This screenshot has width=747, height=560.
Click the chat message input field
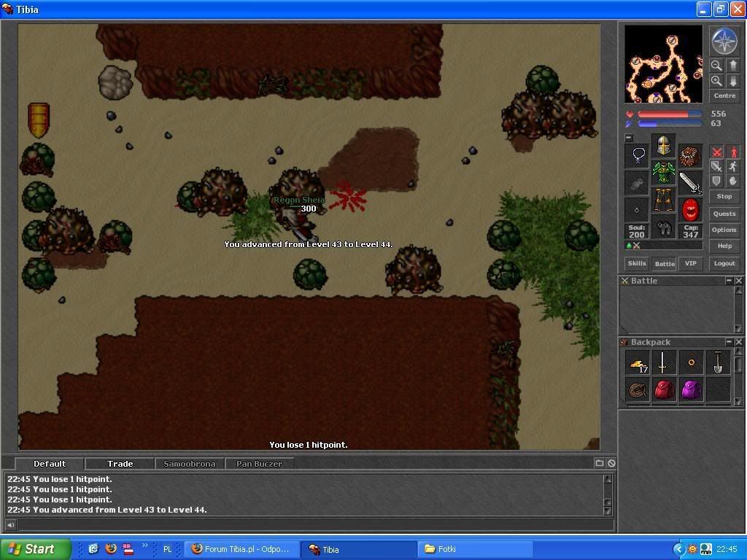point(315,525)
